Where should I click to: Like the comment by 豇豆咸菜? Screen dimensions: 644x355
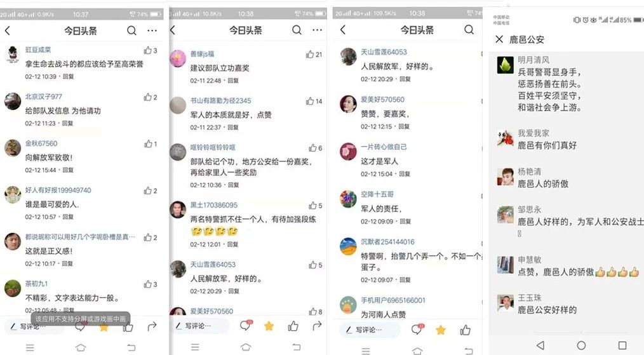(x=147, y=51)
